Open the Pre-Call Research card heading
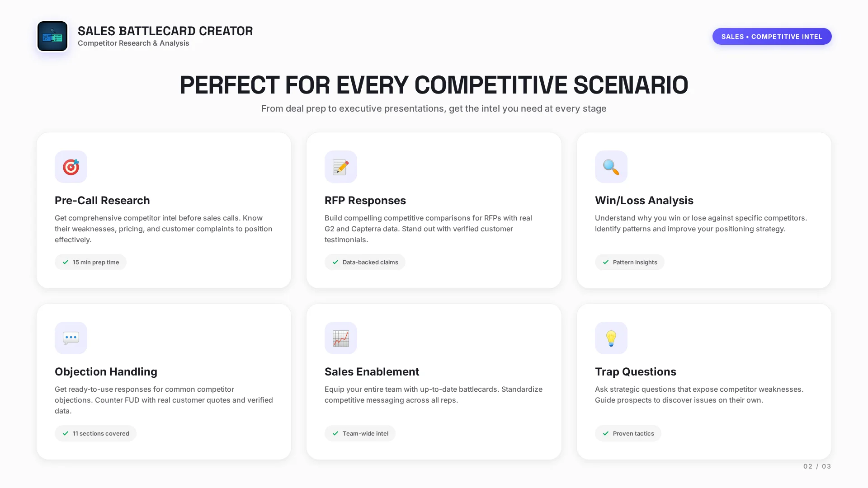 [102, 200]
